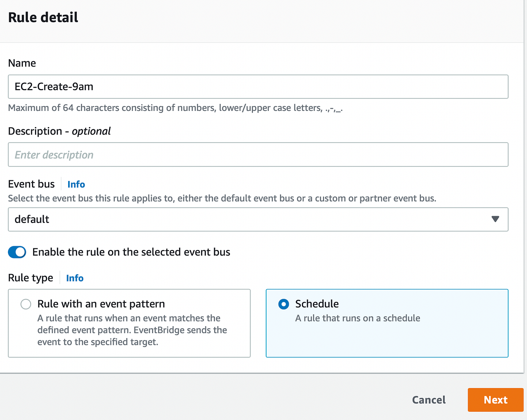This screenshot has width=527, height=420.
Task: Open the Event bus Info link
Action: [x=76, y=184]
